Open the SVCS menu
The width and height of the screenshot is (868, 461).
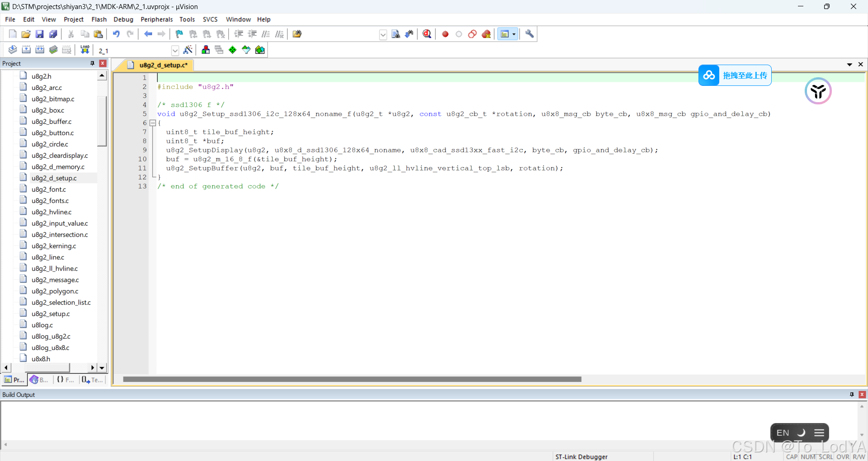tap(210, 19)
